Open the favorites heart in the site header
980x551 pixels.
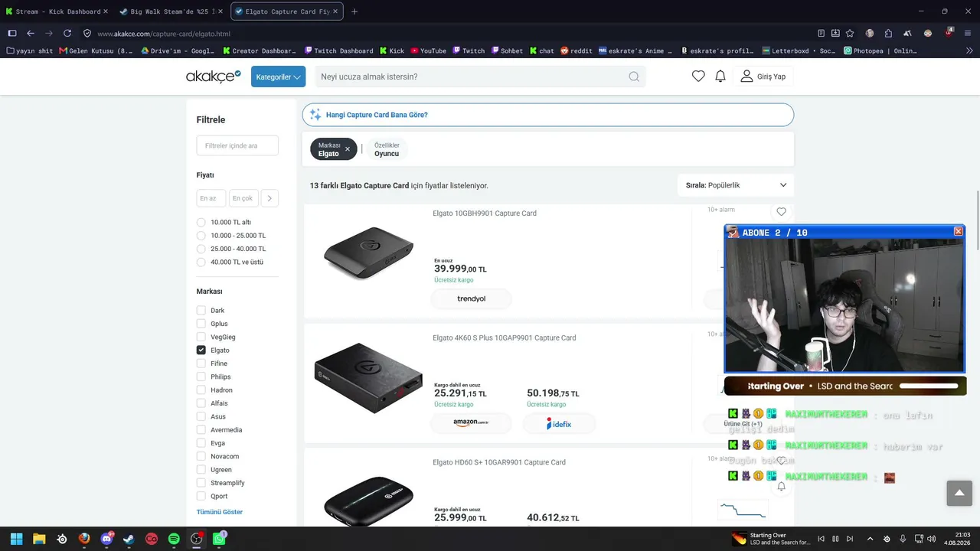pyautogui.click(x=698, y=77)
